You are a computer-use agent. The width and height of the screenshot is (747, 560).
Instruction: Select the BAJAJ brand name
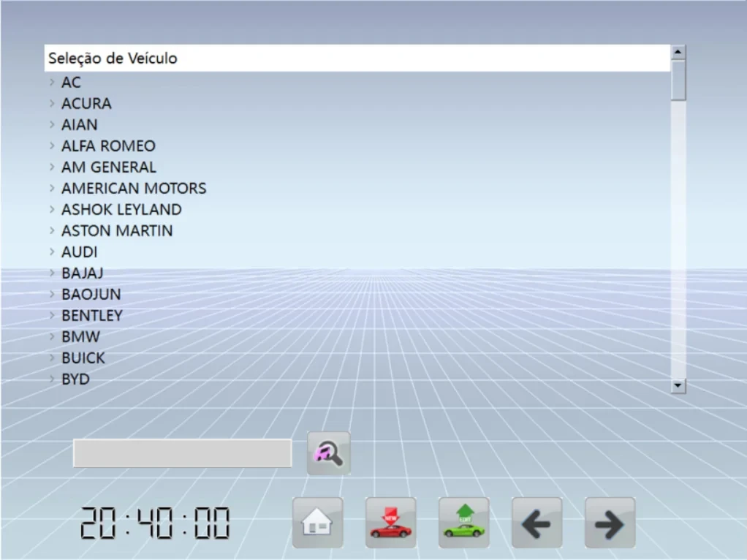point(83,273)
